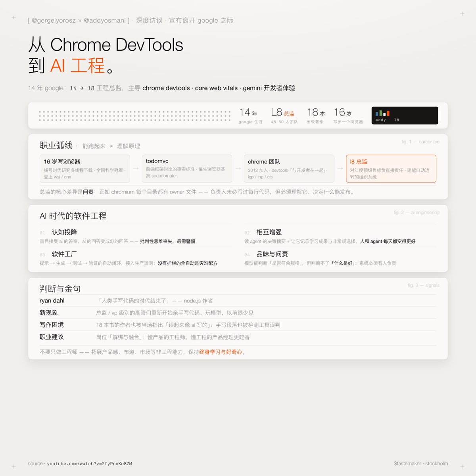
Task: Click the 16 岁 写出一个浏览器 stat
Action: 348,116
